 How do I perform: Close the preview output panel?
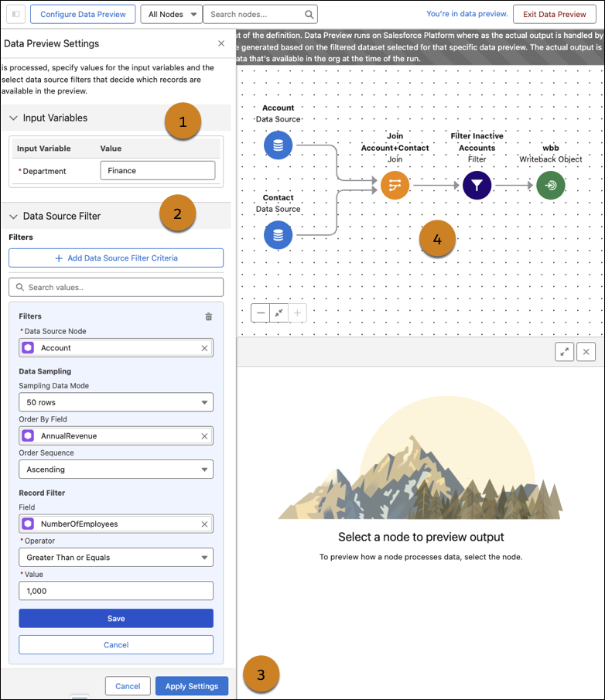586,352
